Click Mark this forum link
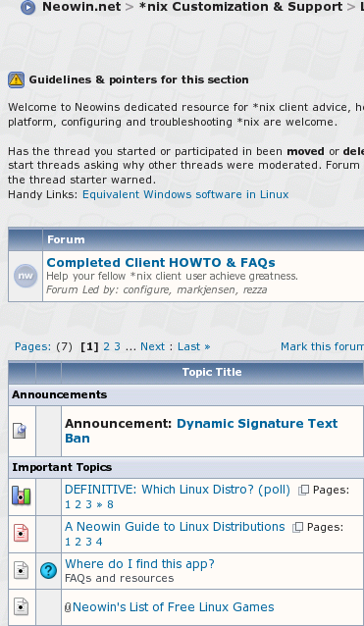Image resolution: width=364 pixels, height=626 pixels. 322,346
